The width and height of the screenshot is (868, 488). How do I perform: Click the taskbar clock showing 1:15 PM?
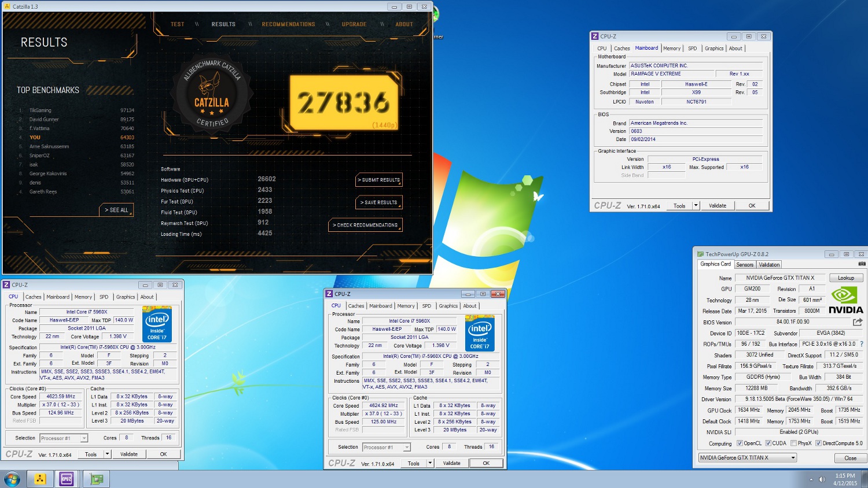click(x=845, y=479)
